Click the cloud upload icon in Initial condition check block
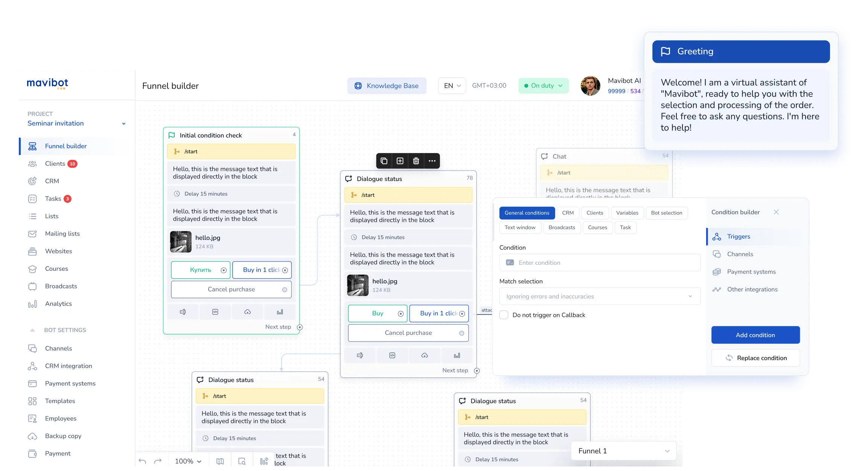Screen dimensions: 868x471 click(248, 312)
